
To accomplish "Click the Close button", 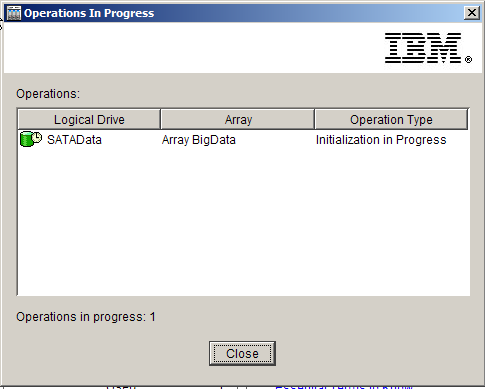I will click(x=242, y=353).
